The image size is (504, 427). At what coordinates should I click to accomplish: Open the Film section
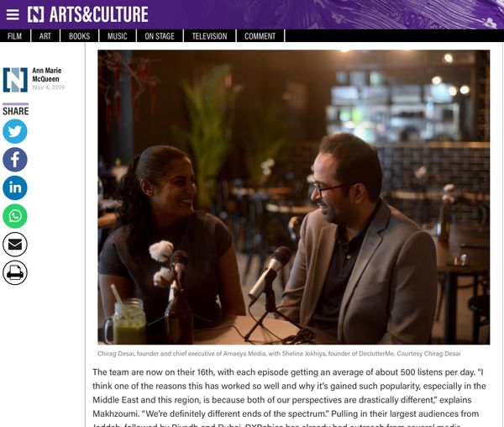click(x=15, y=36)
